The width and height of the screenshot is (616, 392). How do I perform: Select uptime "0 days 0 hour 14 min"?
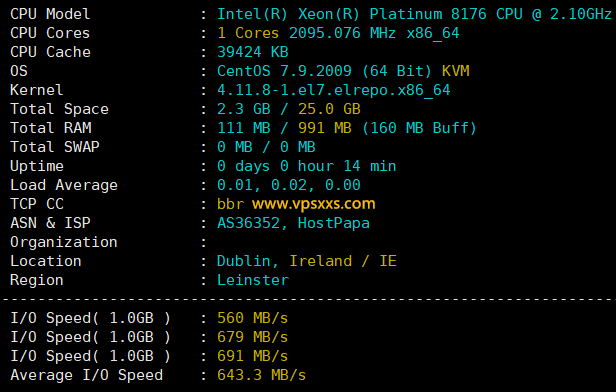306,166
